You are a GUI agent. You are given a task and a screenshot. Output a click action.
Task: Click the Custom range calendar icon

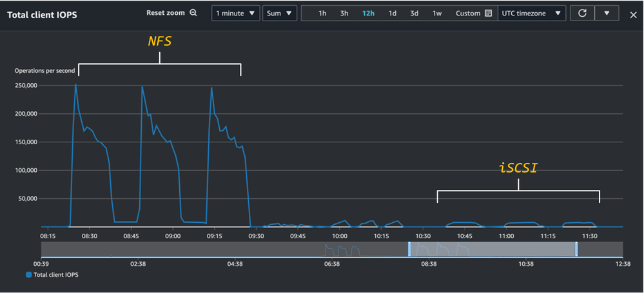(x=488, y=14)
